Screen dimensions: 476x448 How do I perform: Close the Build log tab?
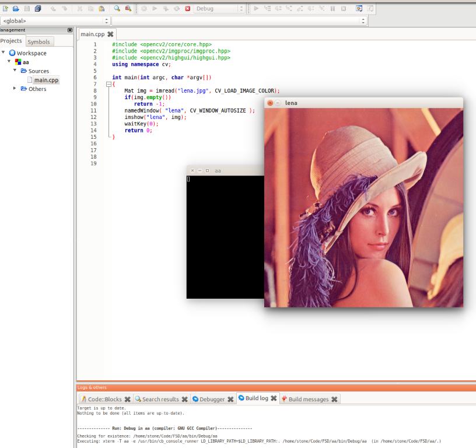coord(274,398)
